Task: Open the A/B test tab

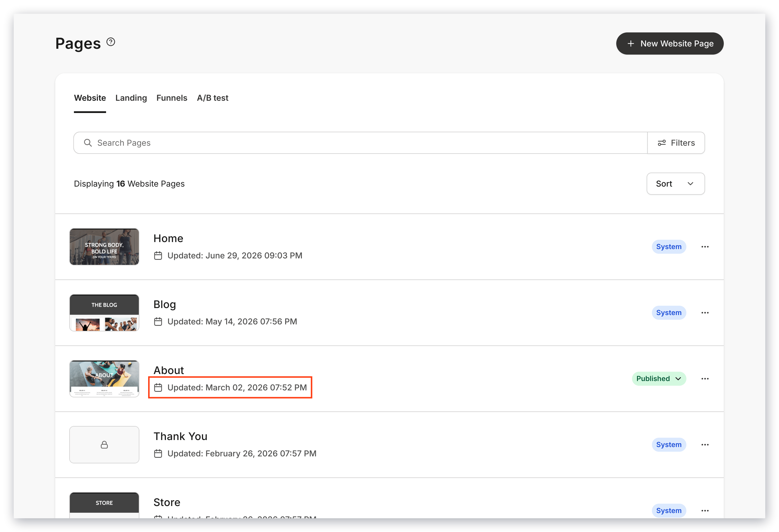Action: pyautogui.click(x=212, y=98)
